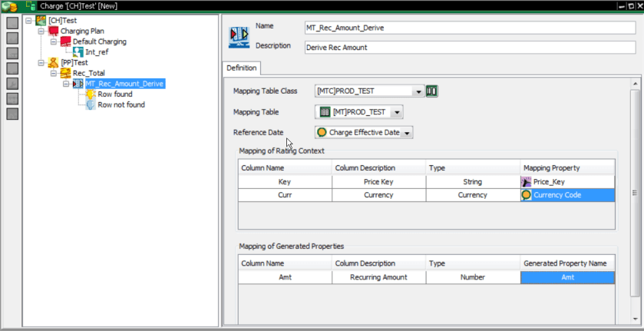
Task: Select the highlighted MT_Rec_Amount_Derive tree label
Action: (125, 84)
